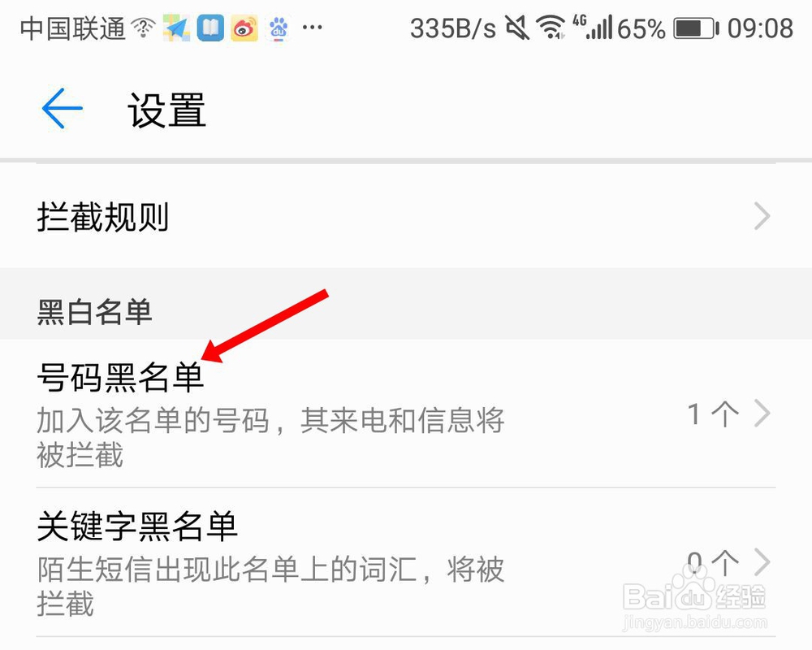Expand 拦截规则 using its chevron
The width and height of the screenshot is (812, 650).
tap(762, 216)
